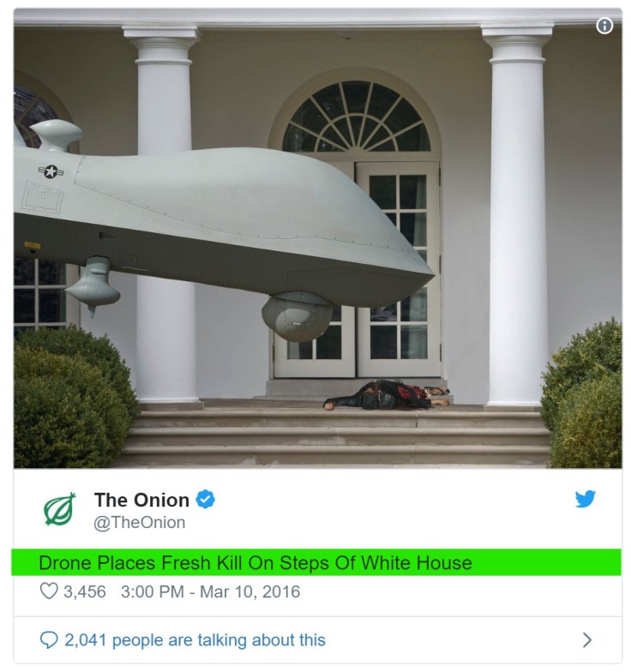
Task: Click the speech bubble reply icon
Action: click(48, 639)
